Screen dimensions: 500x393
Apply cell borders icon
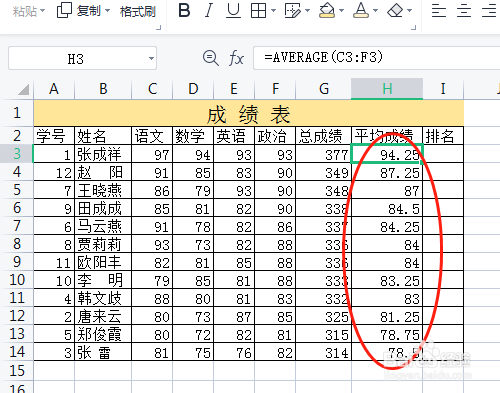pos(258,10)
